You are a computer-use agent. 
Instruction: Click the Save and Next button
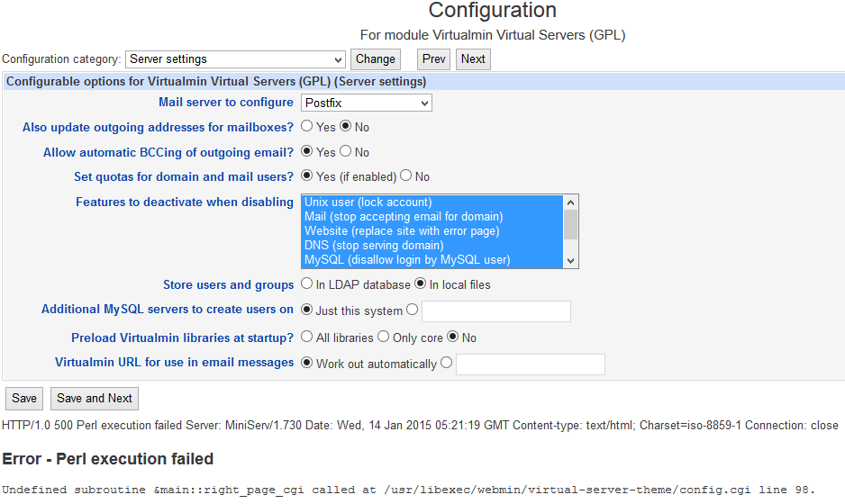95,399
